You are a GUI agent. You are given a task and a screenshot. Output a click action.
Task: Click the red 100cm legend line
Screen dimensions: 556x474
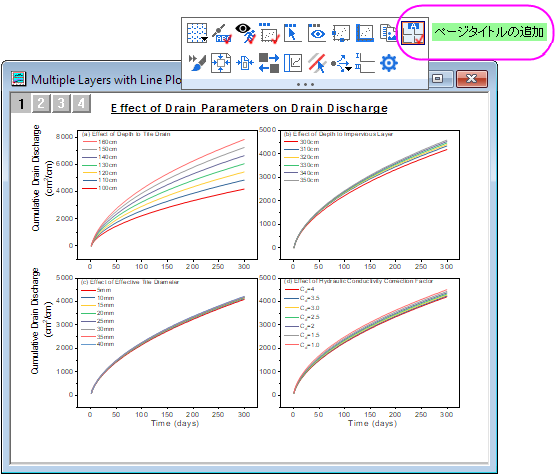[89, 188]
